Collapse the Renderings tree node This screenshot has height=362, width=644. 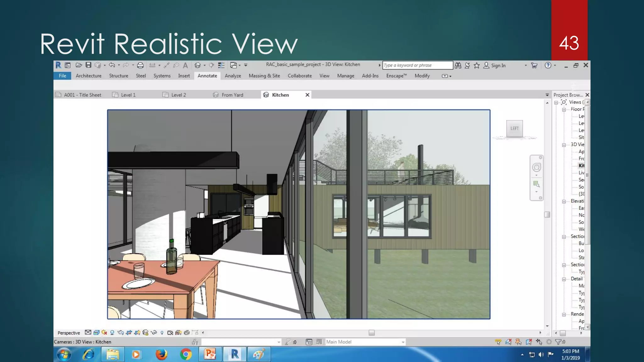(x=564, y=315)
